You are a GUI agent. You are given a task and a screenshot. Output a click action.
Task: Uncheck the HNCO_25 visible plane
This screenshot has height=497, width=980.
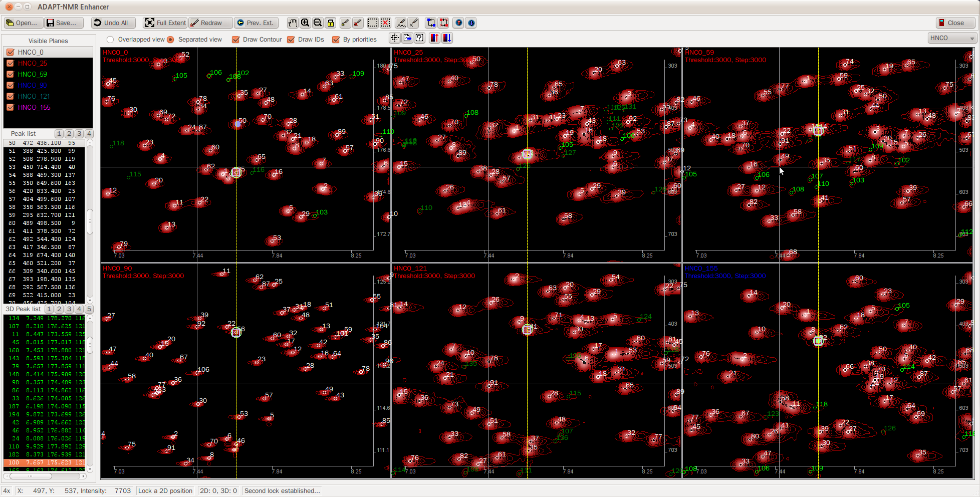(x=10, y=63)
